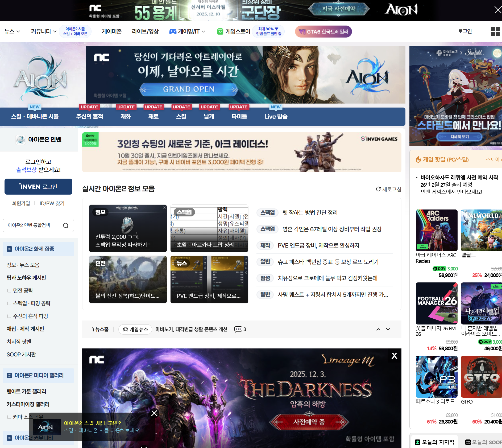This screenshot has height=448, width=502.
Task: Open the 라이브/영상 menu item
Action: point(145,31)
